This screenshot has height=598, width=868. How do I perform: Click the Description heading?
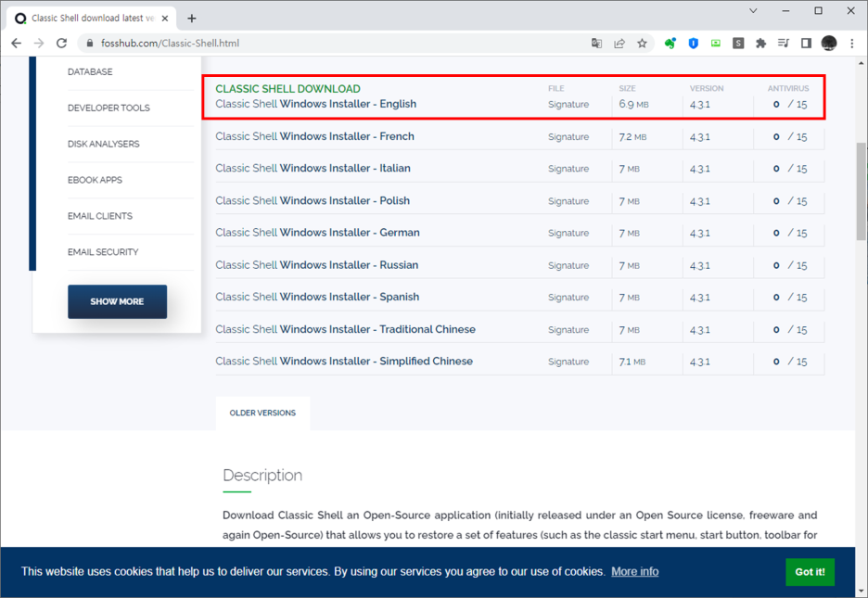click(x=262, y=476)
